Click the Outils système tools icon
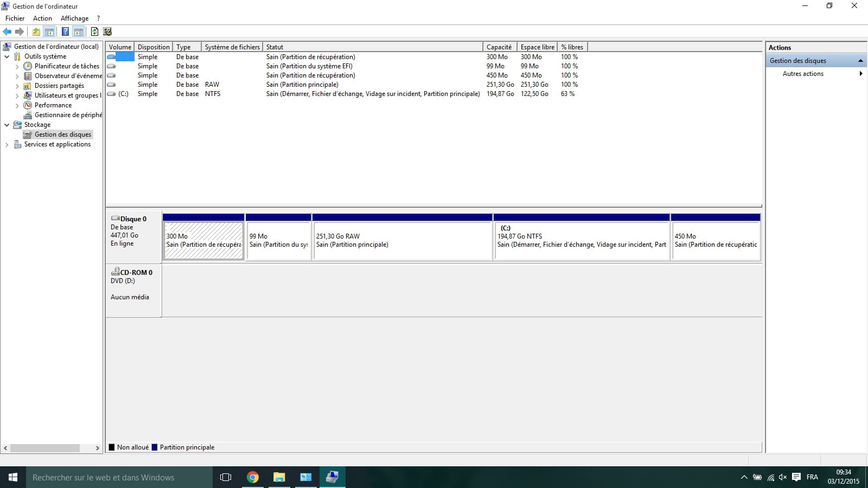 17,56
